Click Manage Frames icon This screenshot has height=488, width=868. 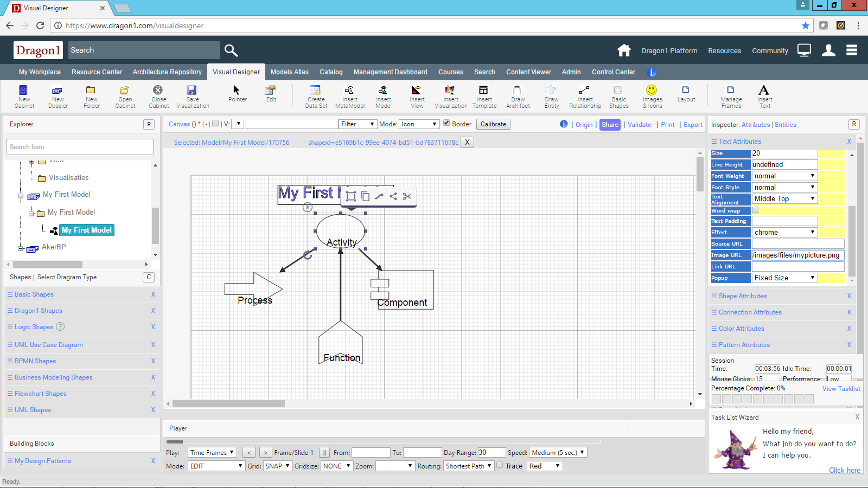(731, 90)
